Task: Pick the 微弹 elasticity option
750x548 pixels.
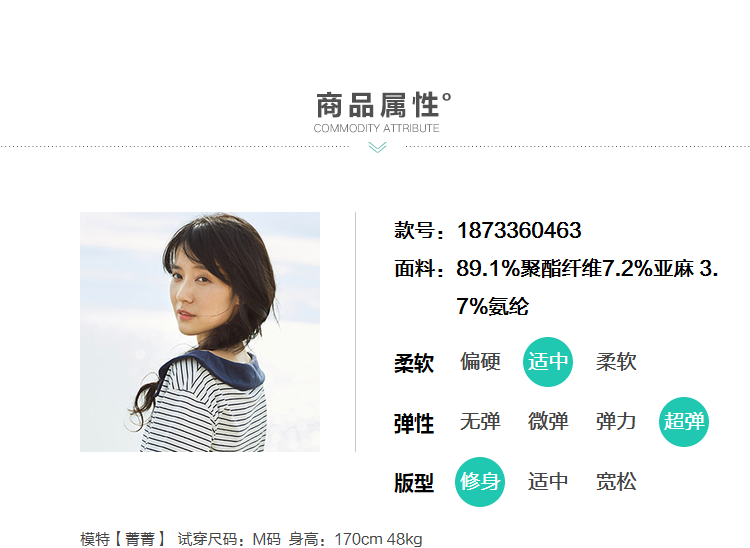Action: click(x=548, y=422)
